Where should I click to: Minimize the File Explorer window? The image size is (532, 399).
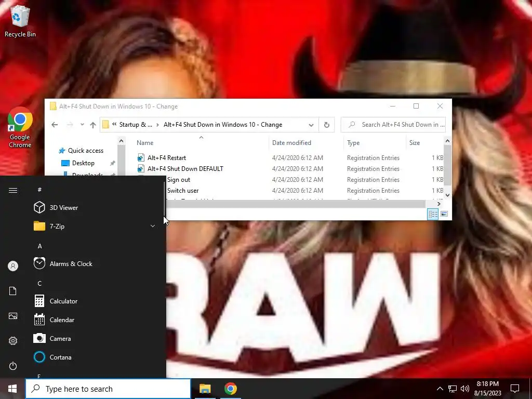[x=393, y=106]
